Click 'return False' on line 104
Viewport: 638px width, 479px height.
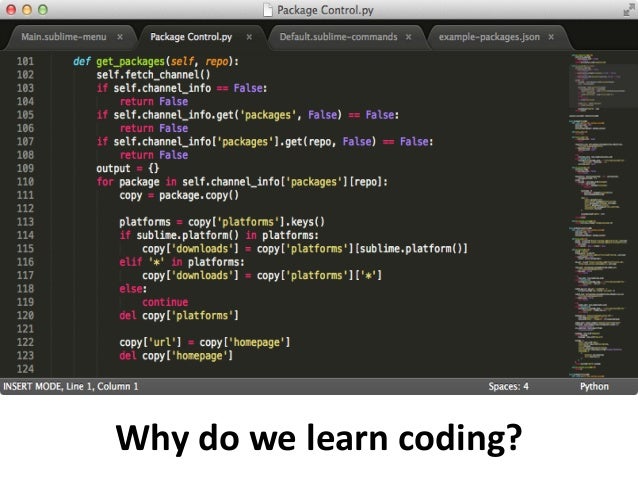[154, 102]
